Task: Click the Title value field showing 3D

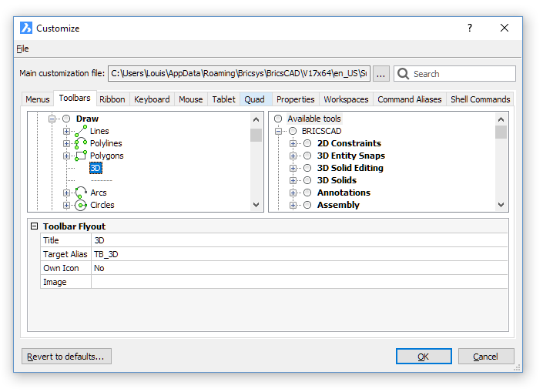Action: (x=300, y=240)
